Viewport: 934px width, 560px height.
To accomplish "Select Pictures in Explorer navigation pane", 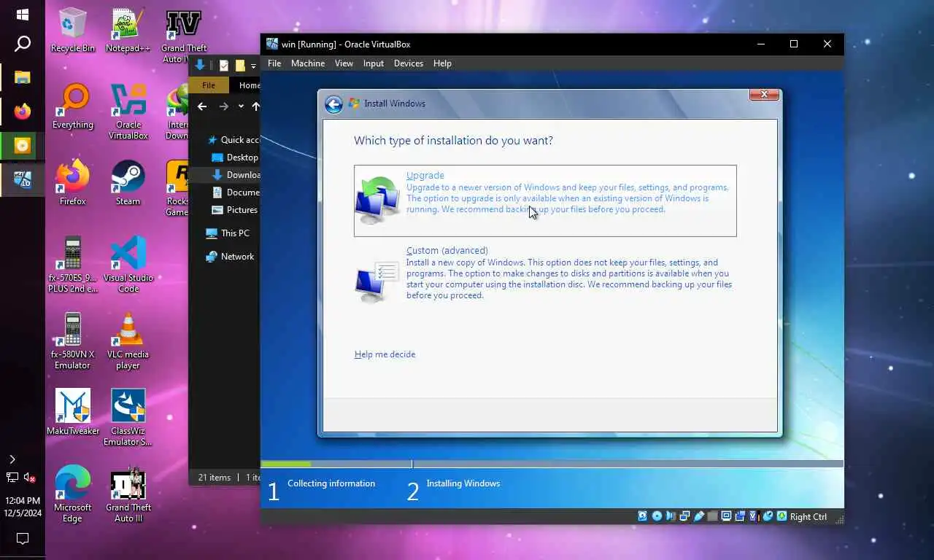I will pos(235,210).
